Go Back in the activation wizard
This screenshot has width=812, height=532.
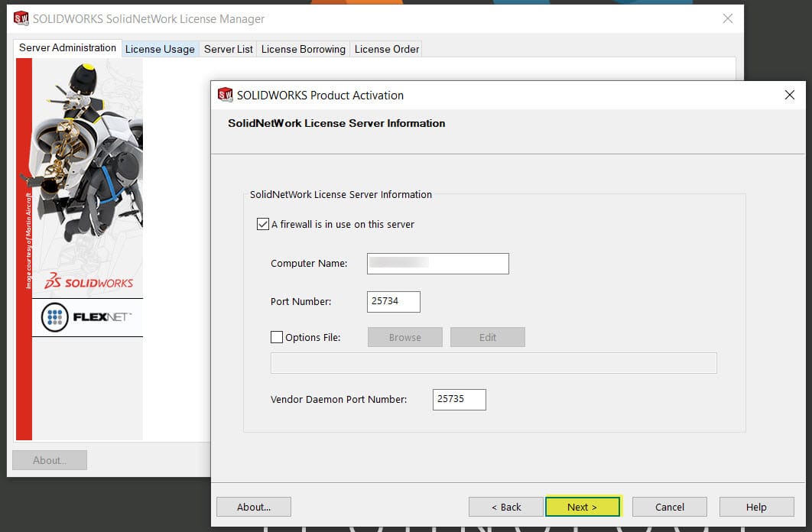point(506,507)
